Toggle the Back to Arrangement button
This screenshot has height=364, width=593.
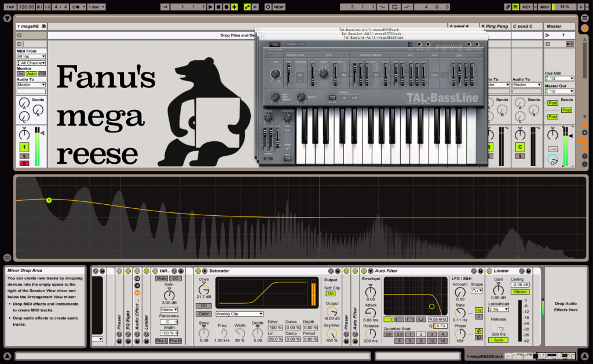click(x=255, y=7)
